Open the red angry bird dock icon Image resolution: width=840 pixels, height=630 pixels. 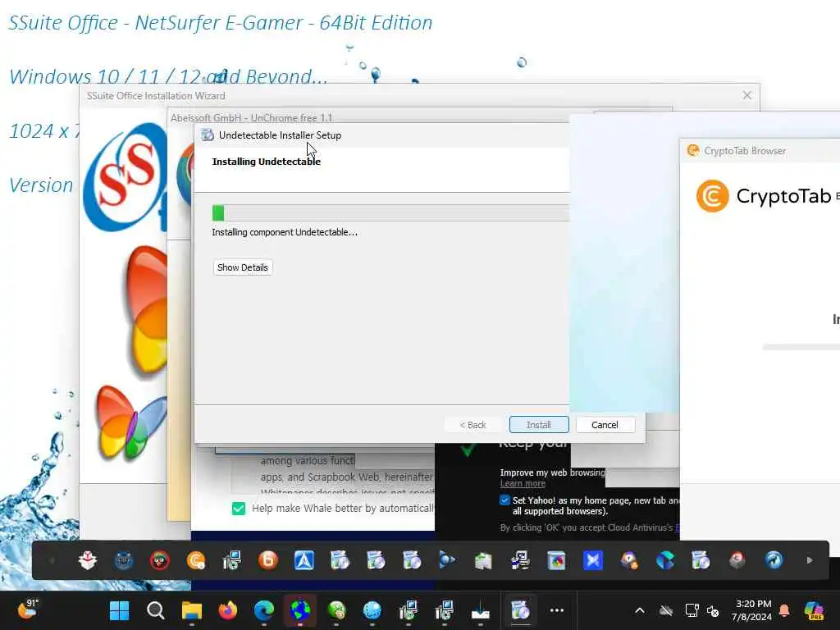pos(160,560)
